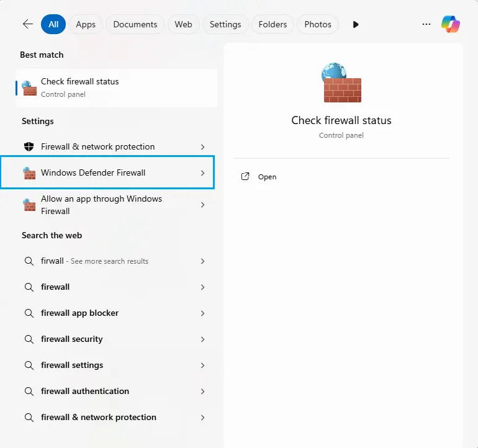This screenshot has width=478, height=448.
Task: Click search icon next to firewall settings
Action: (x=29, y=365)
